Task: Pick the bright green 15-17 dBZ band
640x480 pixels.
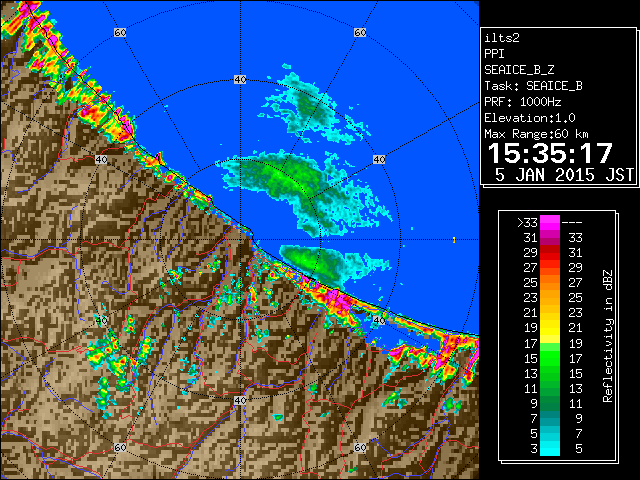Action: click(550, 358)
